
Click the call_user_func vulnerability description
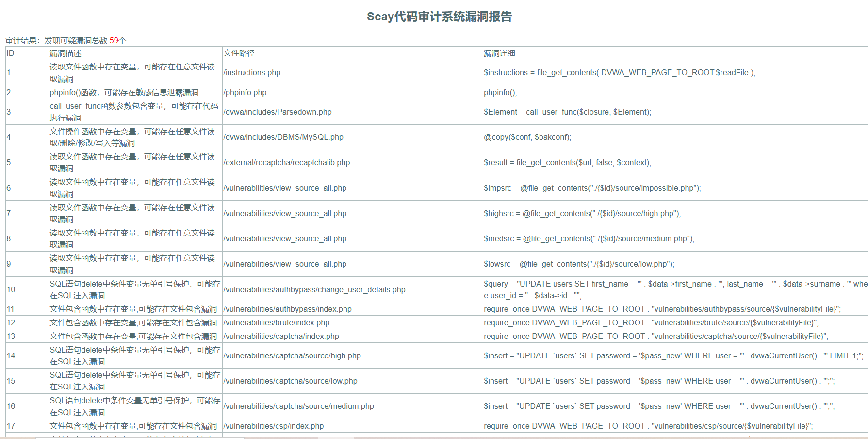pyautogui.click(x=134, y=112)
